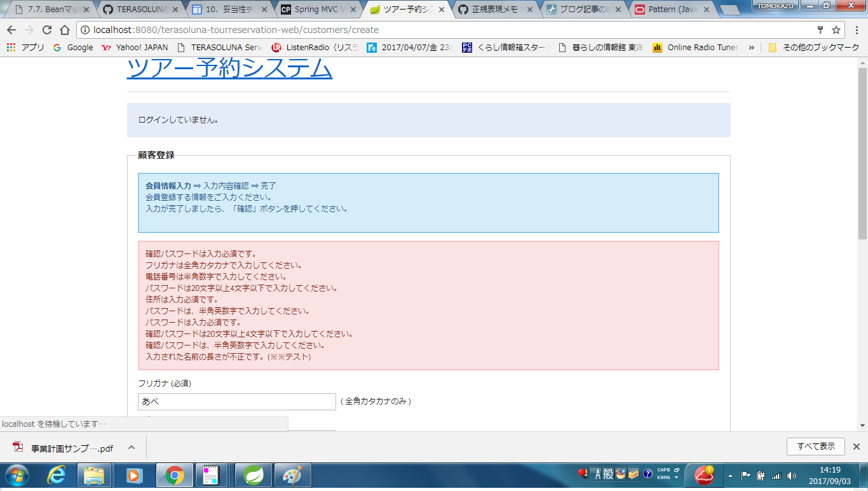Open the 2017/04/07 bookmark

pyautogui.click(x=410, y=48)
